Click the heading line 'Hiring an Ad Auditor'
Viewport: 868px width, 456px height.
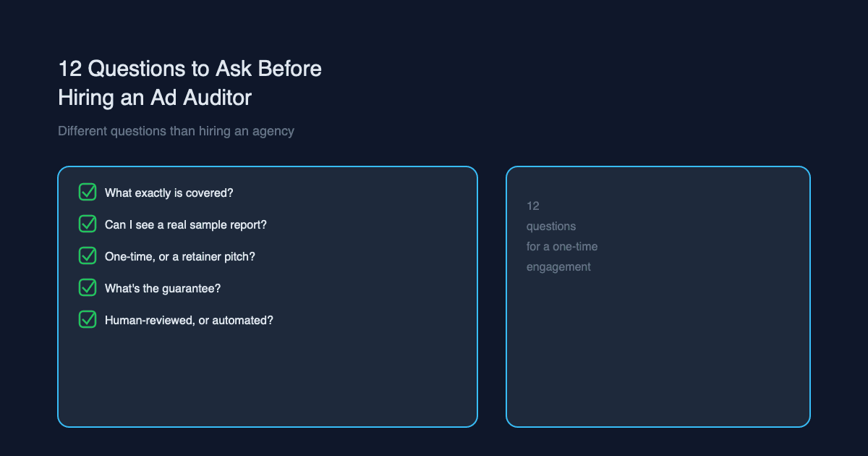pos(155,98)
